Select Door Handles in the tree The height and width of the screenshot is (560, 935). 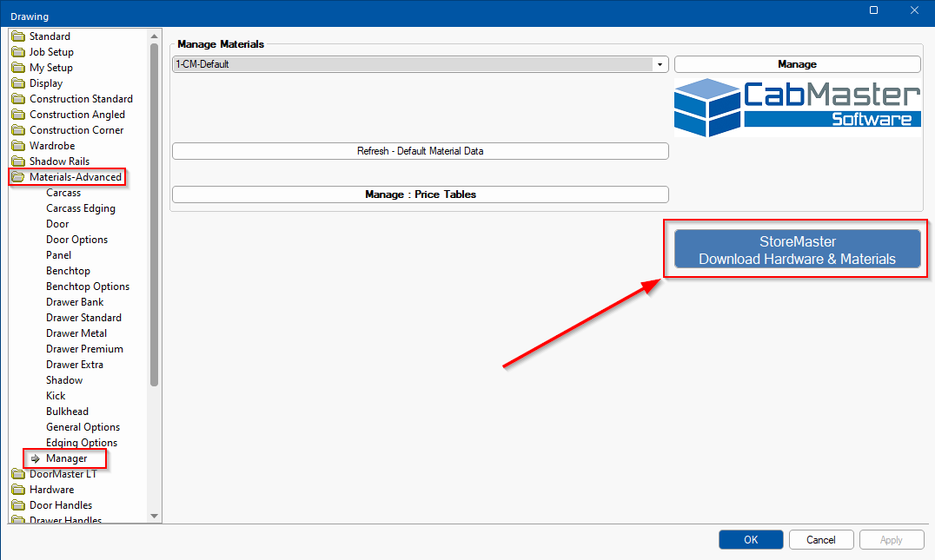[x=61, y=505]
